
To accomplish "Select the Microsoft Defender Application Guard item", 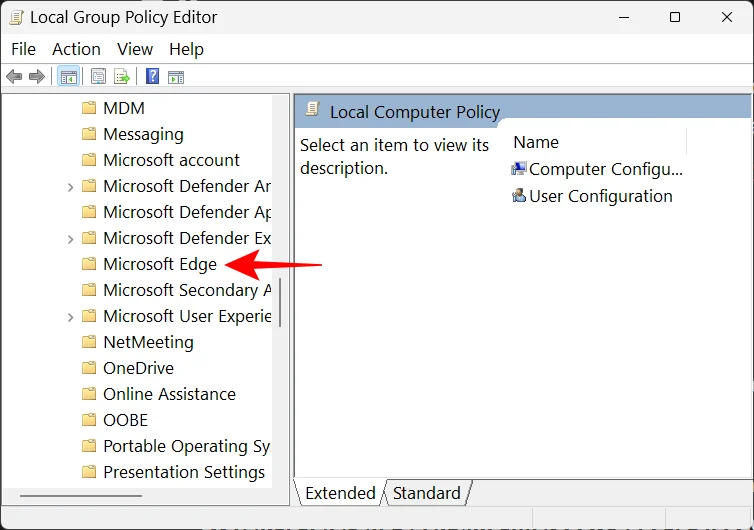I will pos(187,212).
